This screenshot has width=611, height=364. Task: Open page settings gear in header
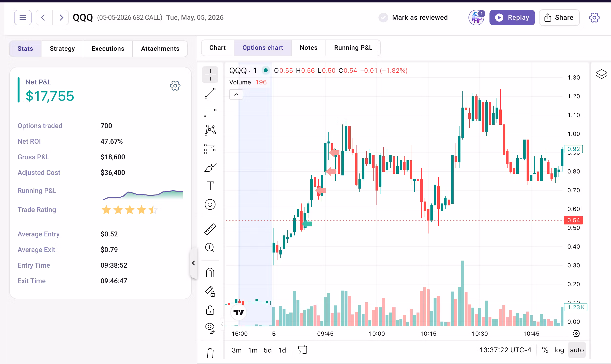pyautogui.click(x=594, y=17)
